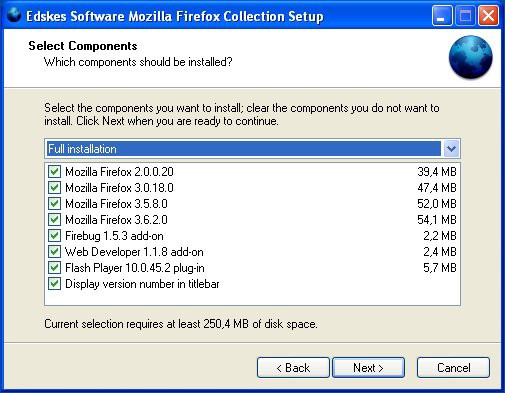Uncheck Mozilla Firefox 3.0.18.0 component
Viewport: 505px width, 393px height.
point(54,188)
